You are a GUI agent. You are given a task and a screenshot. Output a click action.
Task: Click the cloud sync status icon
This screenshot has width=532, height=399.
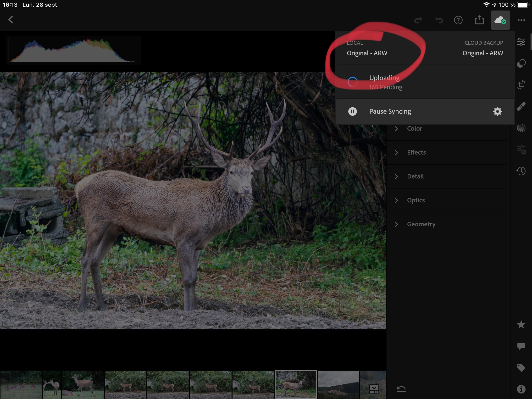[500, 20]
